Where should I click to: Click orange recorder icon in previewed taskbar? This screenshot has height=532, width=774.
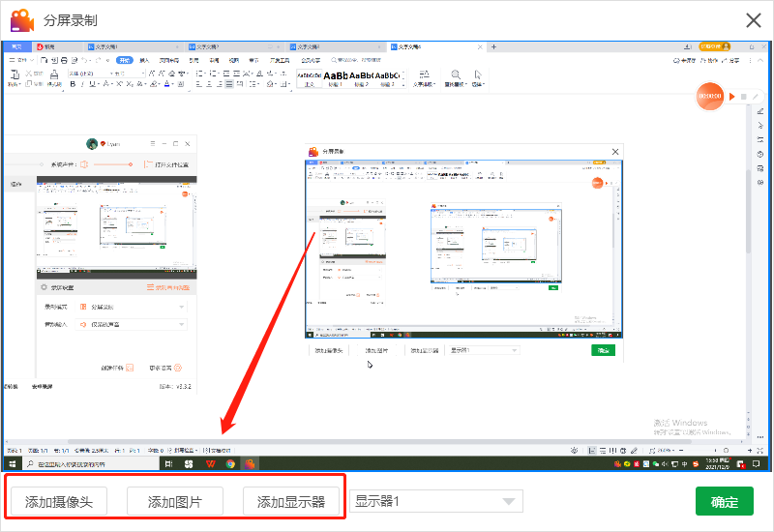click(250, 464)
